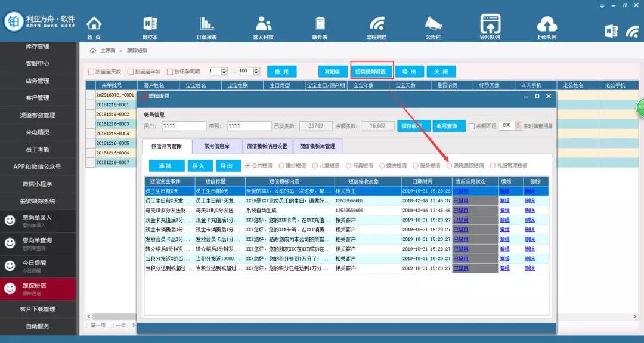Viewport: 644px width, 343px height.
Task: Expand the 库存管理 sidebar section
Action: [x=38, y=47]
